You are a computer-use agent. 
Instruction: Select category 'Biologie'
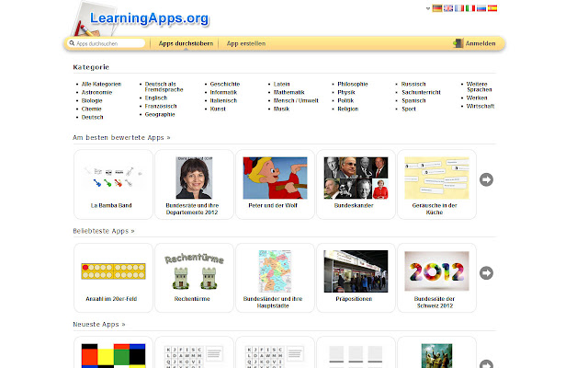[x=92, y=100]
